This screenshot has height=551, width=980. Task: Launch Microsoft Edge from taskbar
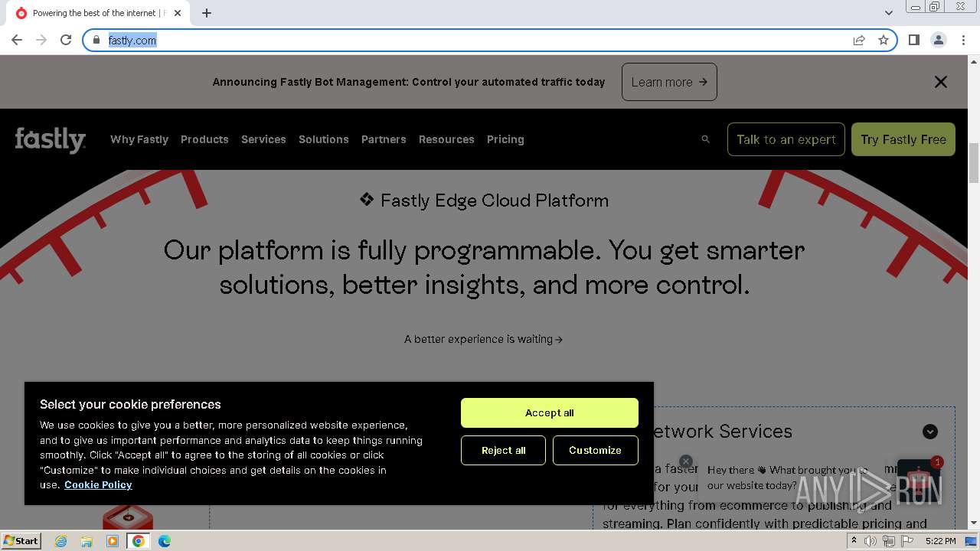165,541
